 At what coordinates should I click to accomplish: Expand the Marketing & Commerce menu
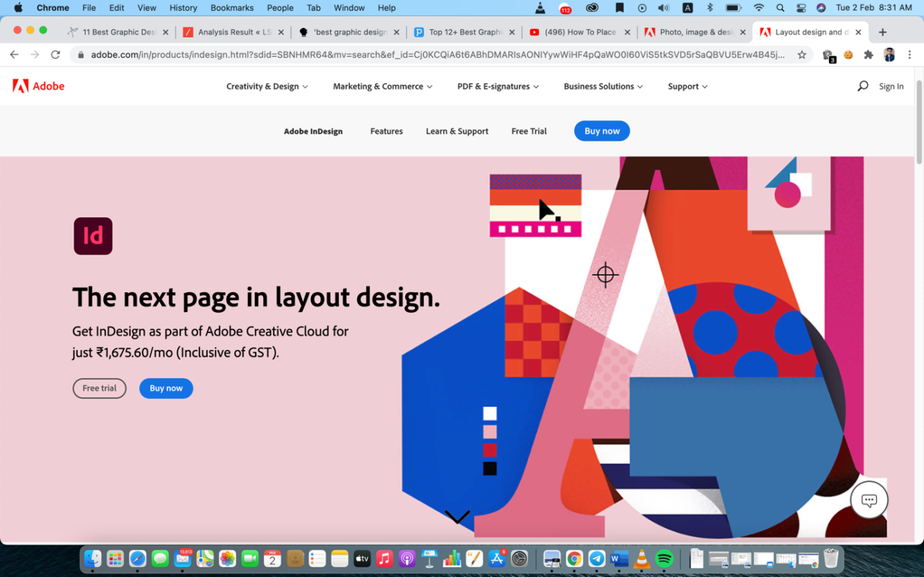383,87
